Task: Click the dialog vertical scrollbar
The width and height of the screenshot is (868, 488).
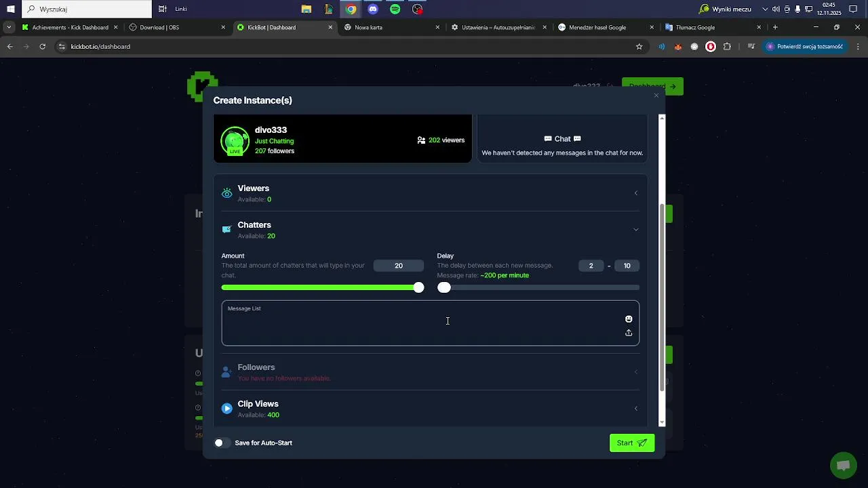Action: coord(662,298)
